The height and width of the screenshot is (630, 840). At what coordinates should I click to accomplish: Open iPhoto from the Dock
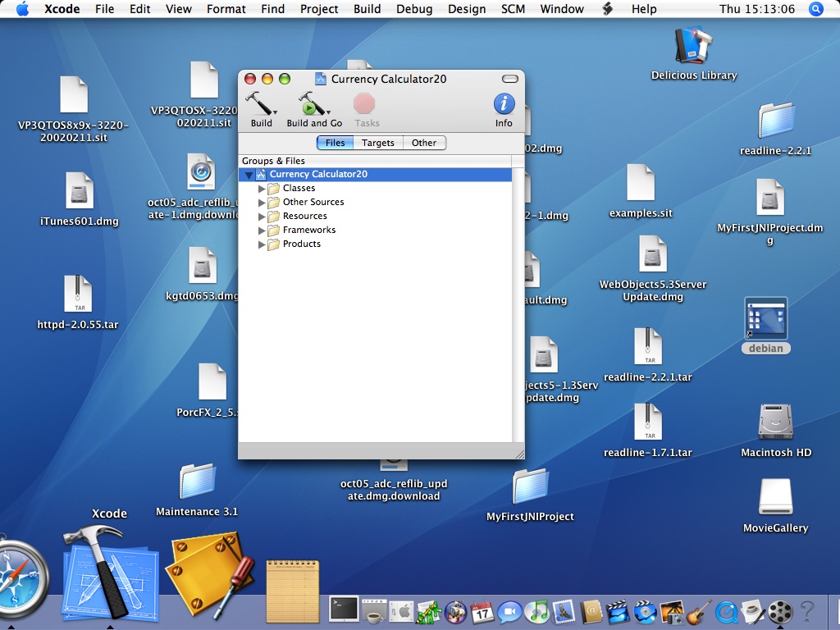coord(672,611)
